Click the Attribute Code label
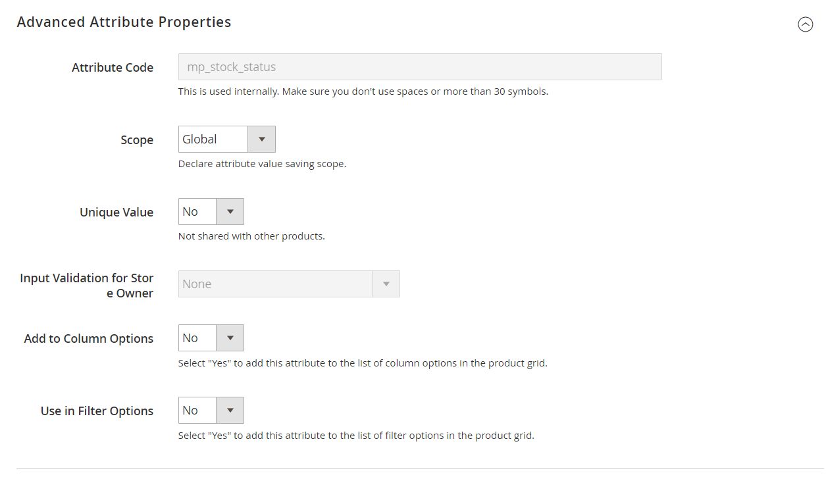 pos(113,68)
